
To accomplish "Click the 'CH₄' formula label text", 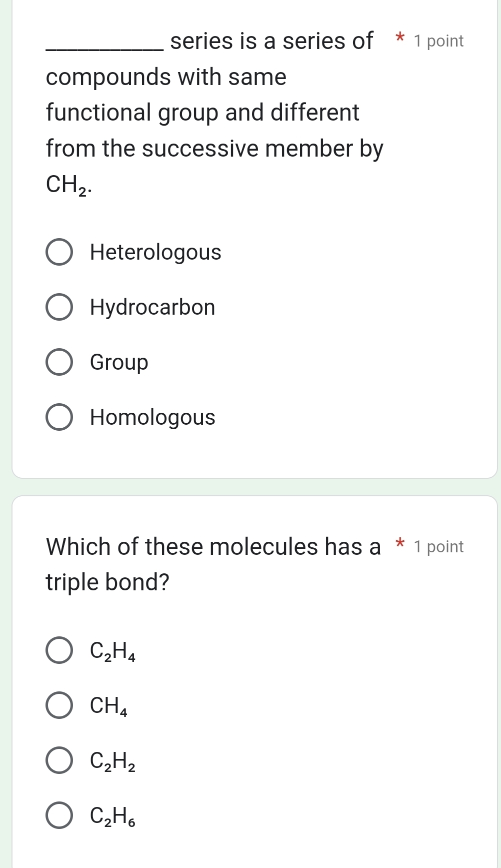I will (108, 706).
